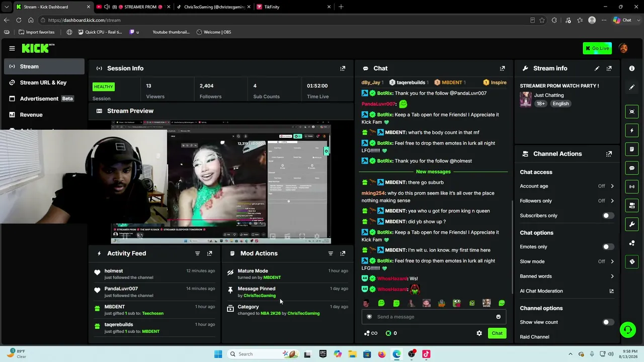Open Stream URL & Key page
This screenshot has width=644, height=362.
pos(44,82)
